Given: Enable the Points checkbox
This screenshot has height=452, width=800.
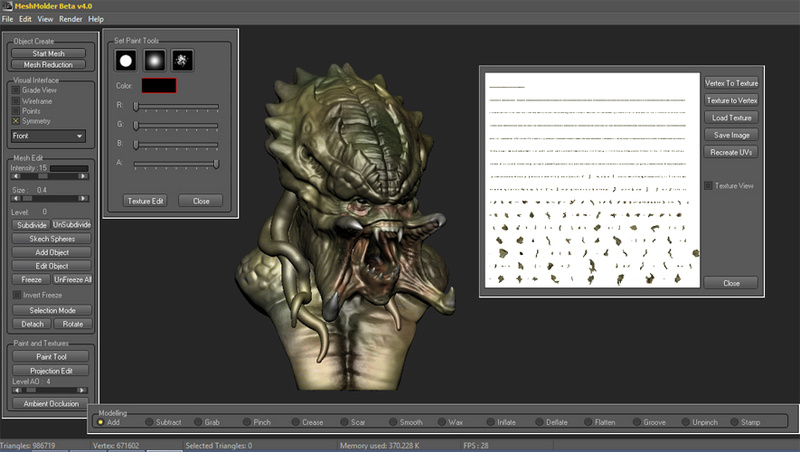Looking at the screenshot, I should (16, 111).
